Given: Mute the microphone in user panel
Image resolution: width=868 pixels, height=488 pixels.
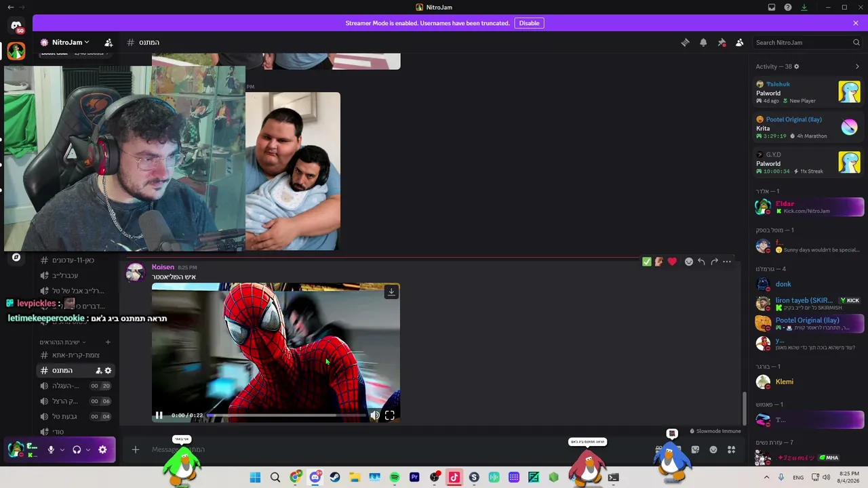Looking at the screenshot, I should click(51, 449).
